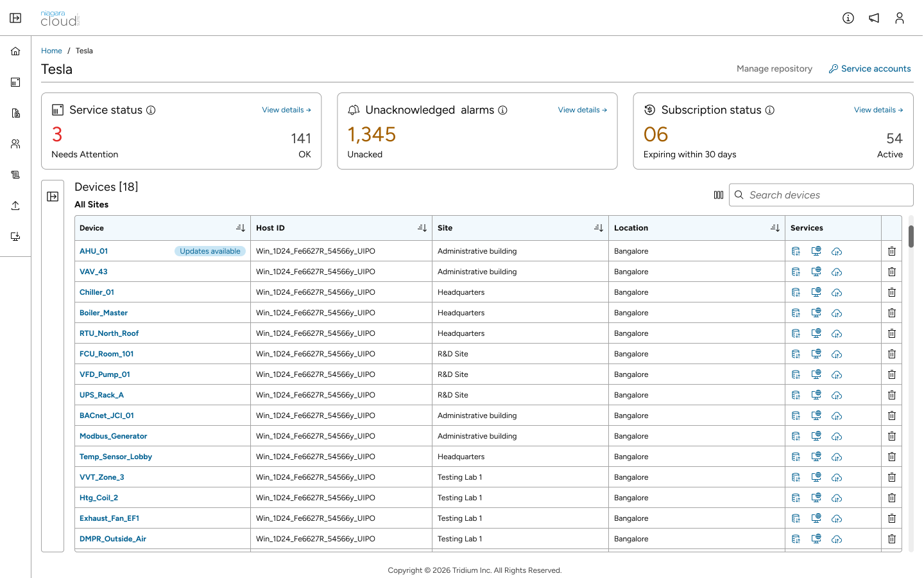Screen dimensions: 924x578
Task: Click the first service icon for FCU_Room_101
Action: (x=796, y=354)
